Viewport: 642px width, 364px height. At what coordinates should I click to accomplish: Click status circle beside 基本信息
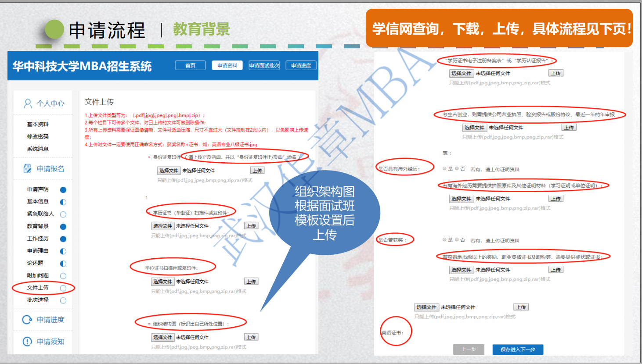(x=63, y=202)
